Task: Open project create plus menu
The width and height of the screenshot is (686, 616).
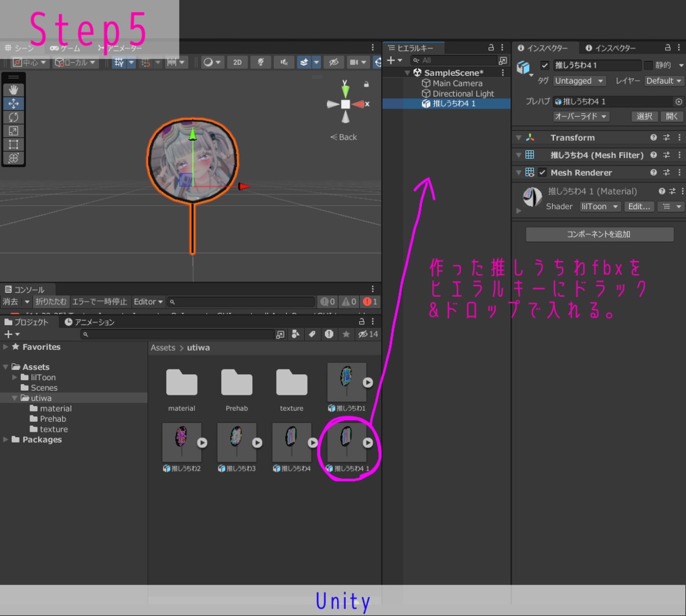Action: tap(11, 334)
